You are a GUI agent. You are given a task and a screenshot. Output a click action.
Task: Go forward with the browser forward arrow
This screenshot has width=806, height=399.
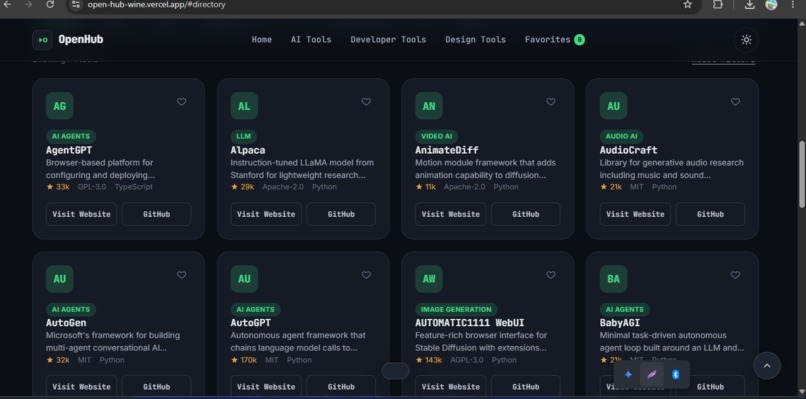point(28,5)
